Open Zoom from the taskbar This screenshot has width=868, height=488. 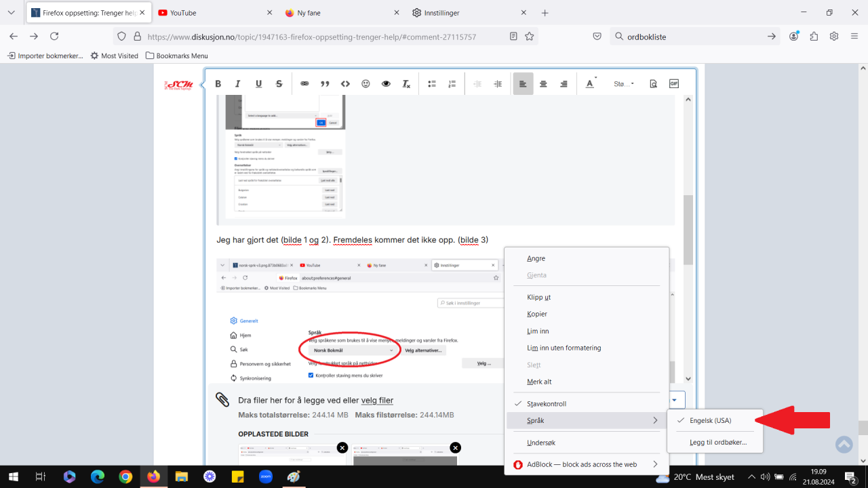[266, 476]
